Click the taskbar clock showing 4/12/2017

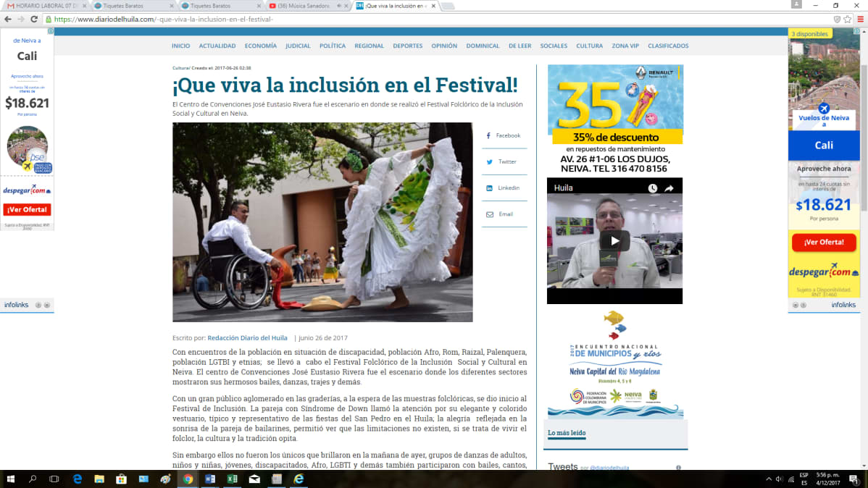click(x=827, y=479)
